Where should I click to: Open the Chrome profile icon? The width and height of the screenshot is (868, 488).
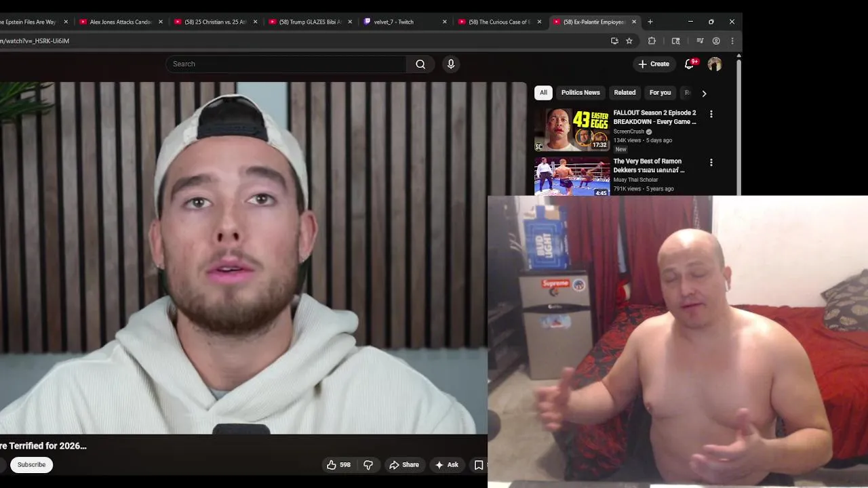(x=716, y=41)
